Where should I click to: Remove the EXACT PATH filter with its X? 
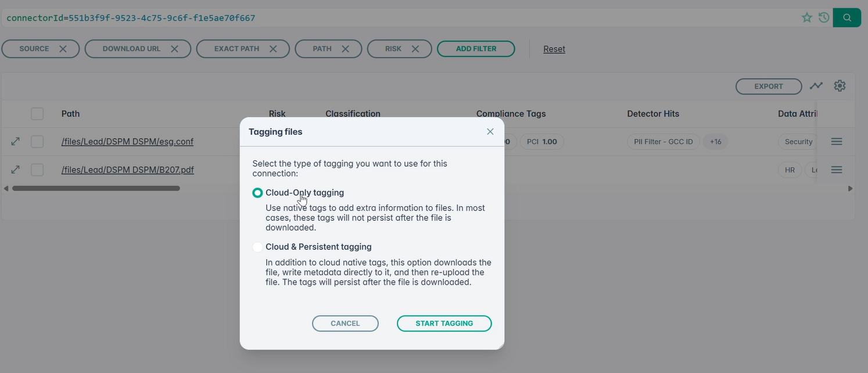pos(273,49)
